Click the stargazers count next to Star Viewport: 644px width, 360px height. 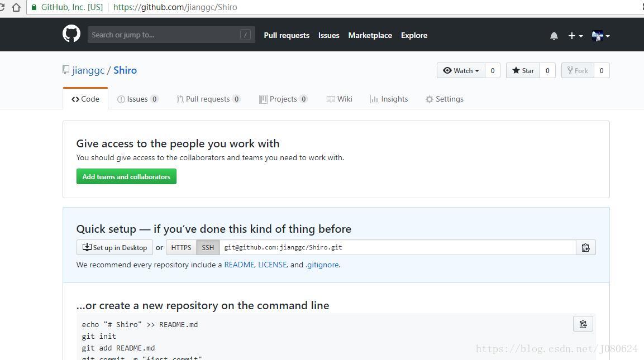point(547,70)
